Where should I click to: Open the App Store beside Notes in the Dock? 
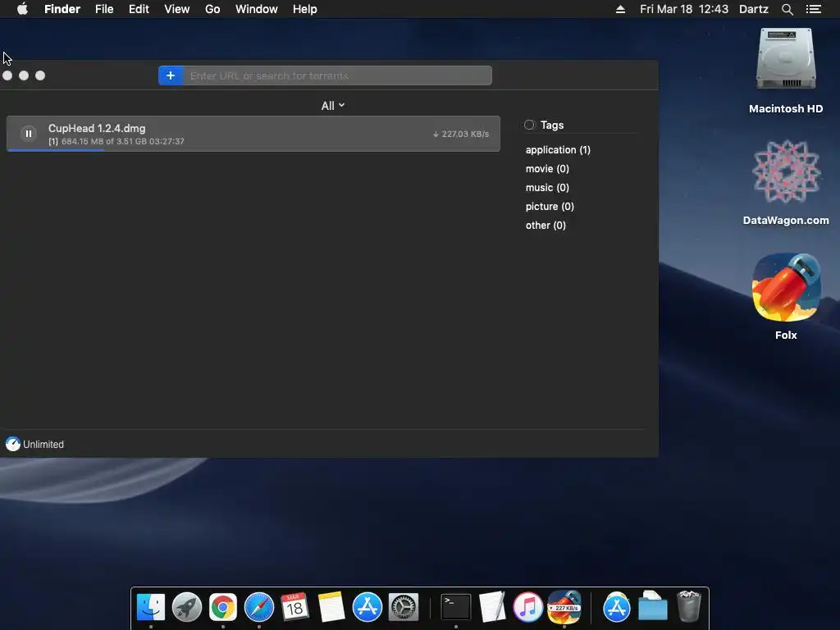[367, 607]
